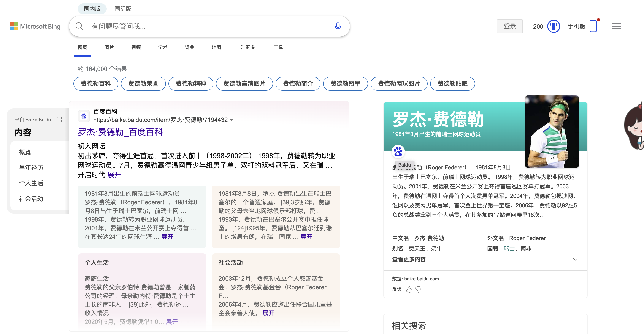Image resolution: width=644 pixels, height=334 pixels.
Task: Select the 词典 tab
Action: point(189,47)
